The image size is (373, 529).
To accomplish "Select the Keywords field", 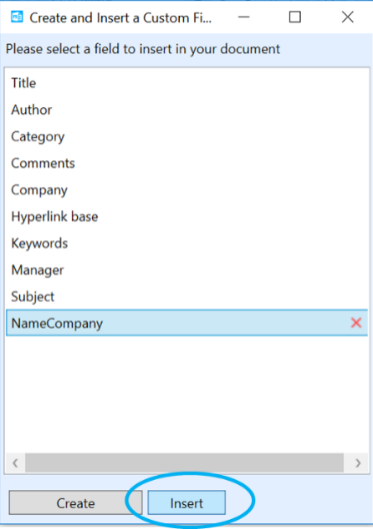I will pyautogui.click(x=187, y=243).
